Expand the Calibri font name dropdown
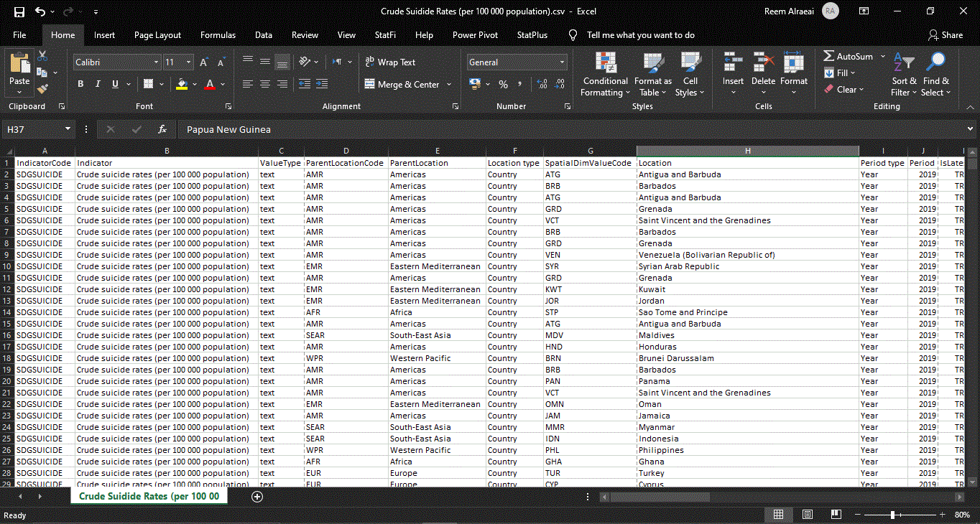This screenshot has height=524, width=980. (x=156, y=62)
